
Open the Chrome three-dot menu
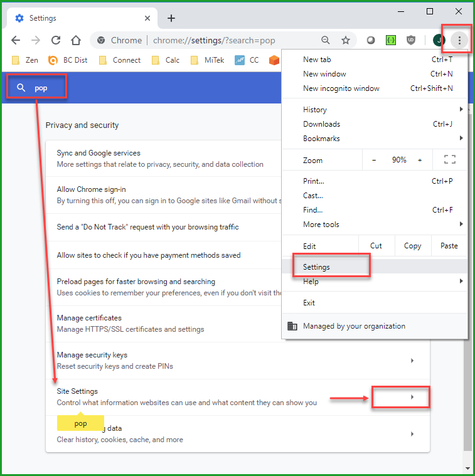(x=459, y=40)
